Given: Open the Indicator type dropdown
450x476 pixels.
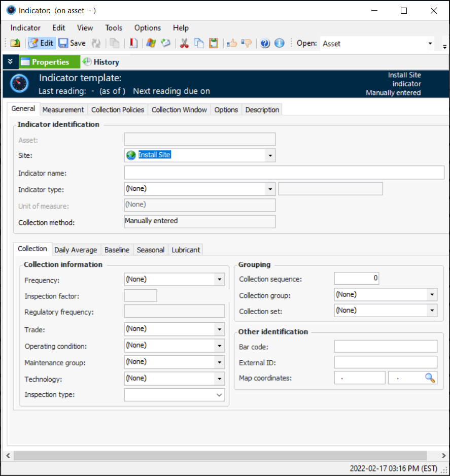Looking at the screenshot, I should (x=270, y=189).
